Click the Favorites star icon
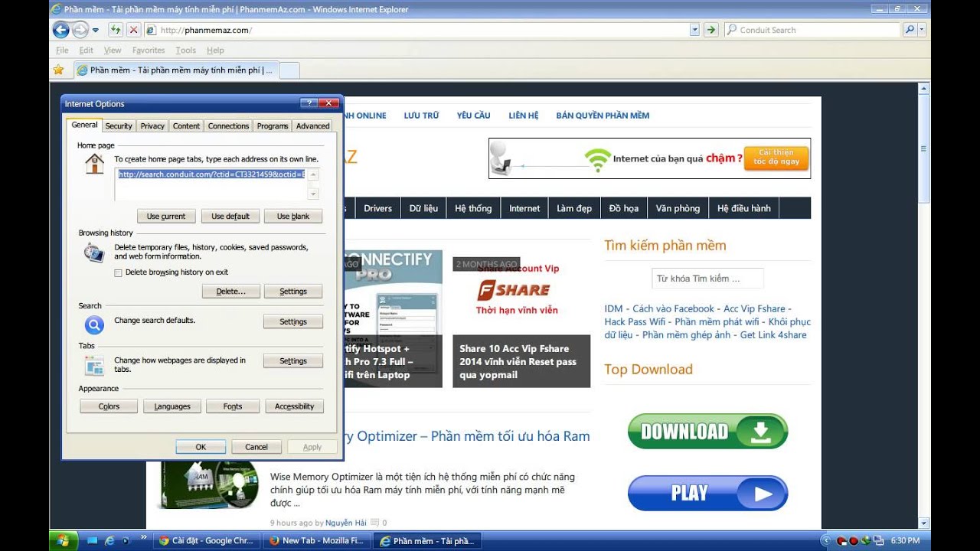 (x=58, y=70)
